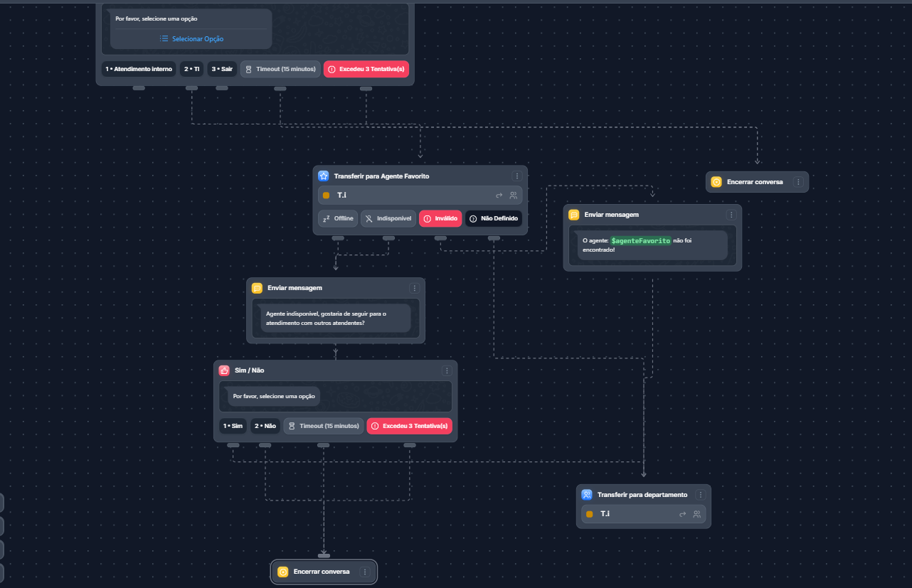Screen dimensions: 912x588
Task: Click the forward arrow icon in the Agente Favorito T.I row
Action: click(x=499, y=195)
